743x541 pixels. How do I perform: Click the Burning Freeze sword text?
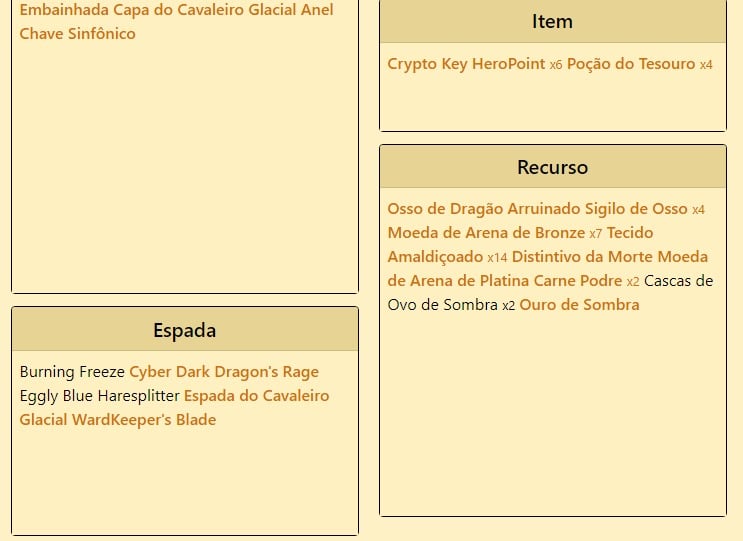pyautogui.click(x=72, y=372)
